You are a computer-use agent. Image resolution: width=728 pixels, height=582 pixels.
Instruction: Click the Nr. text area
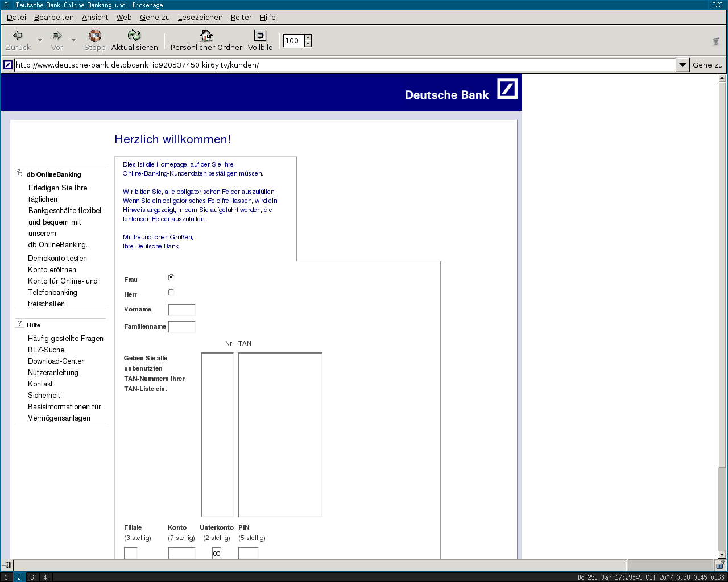(x=217, y=435)
